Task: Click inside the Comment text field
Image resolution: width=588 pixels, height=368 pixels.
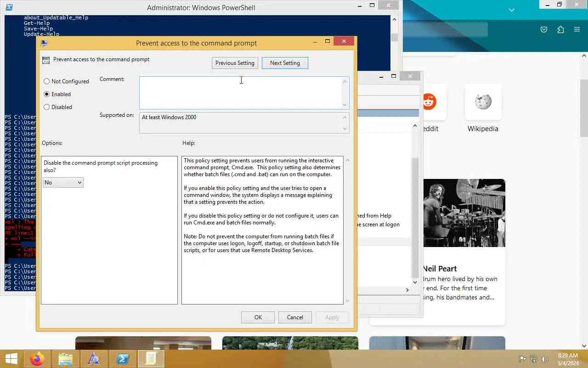Action: pyautogui.click(x=240, y=93)
